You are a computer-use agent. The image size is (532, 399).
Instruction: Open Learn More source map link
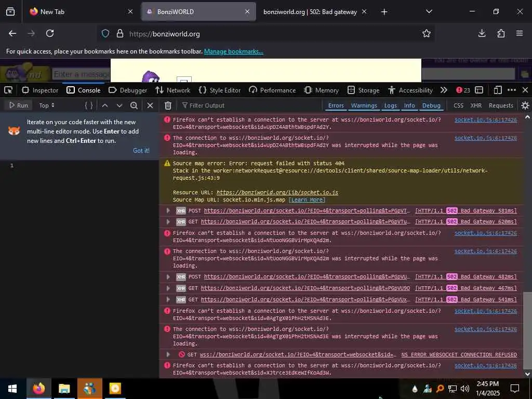click(307, 200)
